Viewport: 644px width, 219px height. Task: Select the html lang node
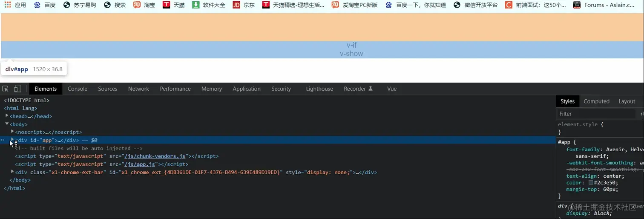(20, 108)
